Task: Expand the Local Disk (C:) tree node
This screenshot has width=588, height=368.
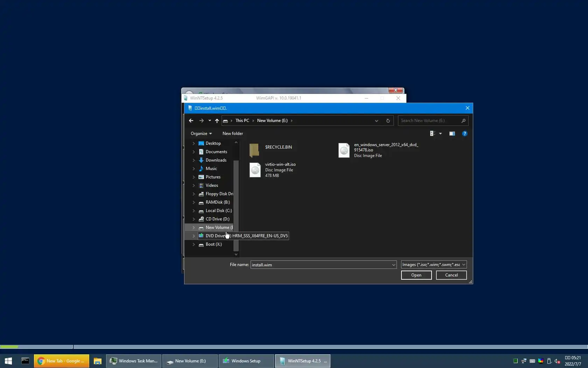Action: 194,211
